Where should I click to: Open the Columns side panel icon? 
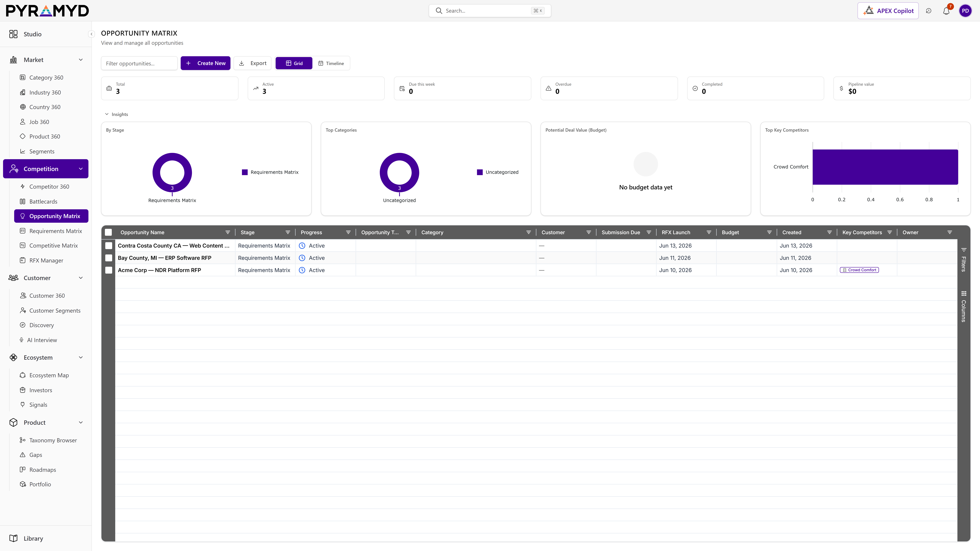[964, 294]
